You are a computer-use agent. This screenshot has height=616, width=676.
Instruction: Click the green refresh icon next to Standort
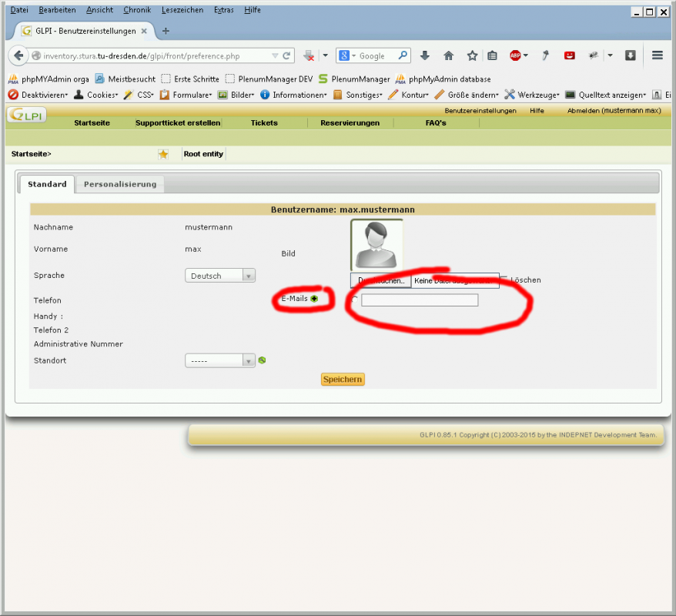pyautogui.click(x=262, y=360)
